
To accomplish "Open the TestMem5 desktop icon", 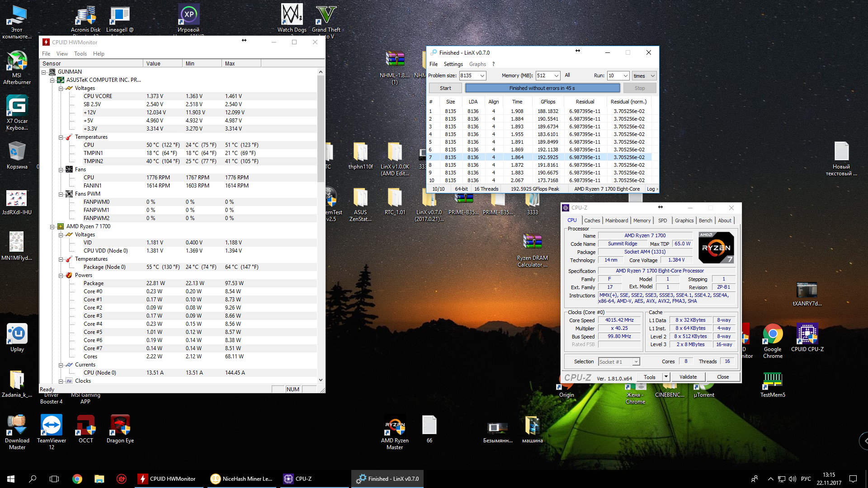I will point(772,381).
